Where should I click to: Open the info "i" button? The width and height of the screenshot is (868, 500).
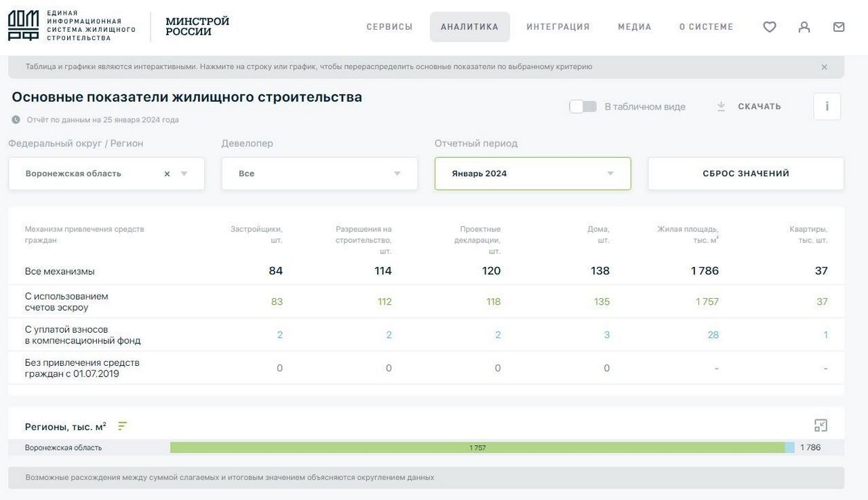[x=827, y=106]
